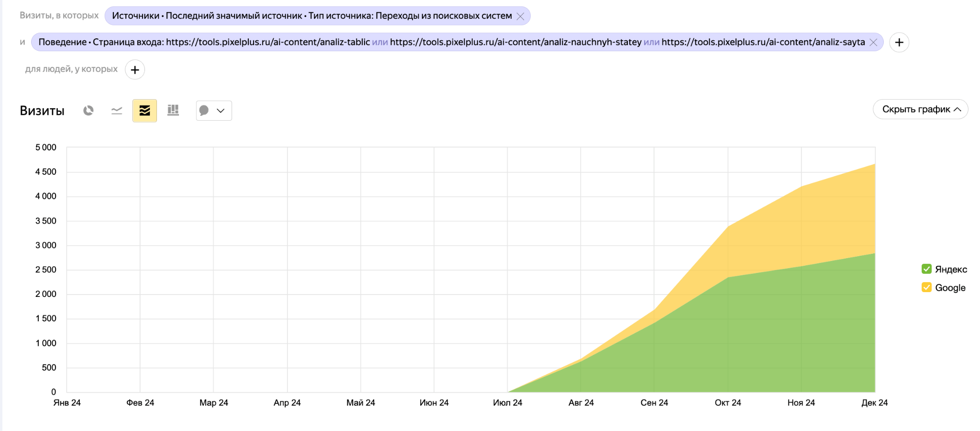The width and height of the screenshot is (980, 431).
Task: Uncheck the Яндекс legend checkbox
Action: pyautogui.click(x=926, y=269)
